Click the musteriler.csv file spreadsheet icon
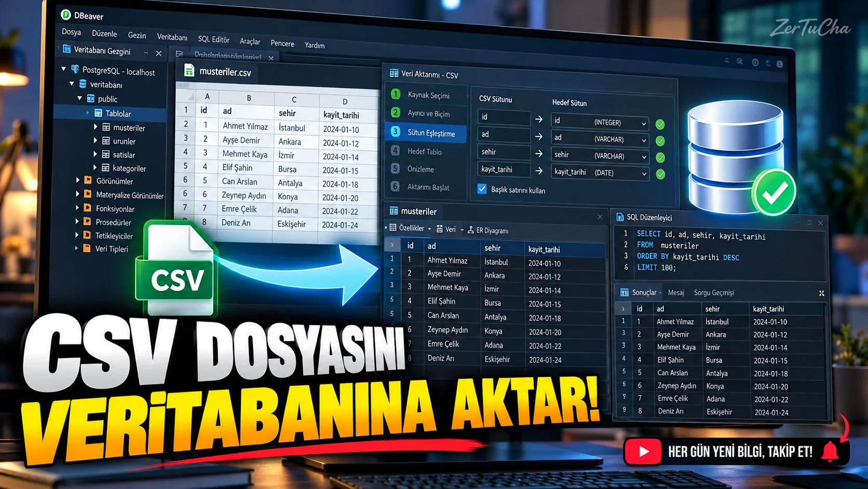The width and height of the screenshot is (868, 489). click(189, 70)
